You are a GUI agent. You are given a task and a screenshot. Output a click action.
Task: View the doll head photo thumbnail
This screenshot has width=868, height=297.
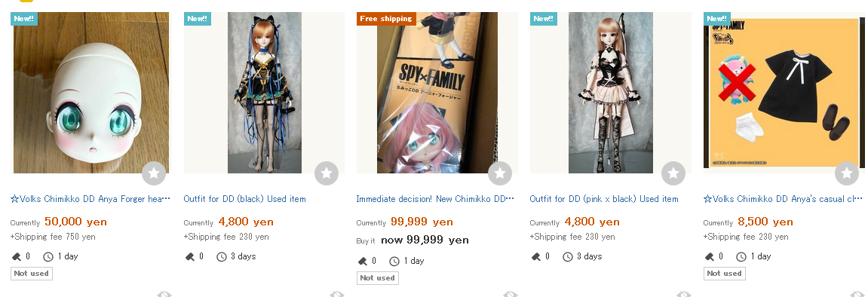pyautogui.click(x=90, y=93)
